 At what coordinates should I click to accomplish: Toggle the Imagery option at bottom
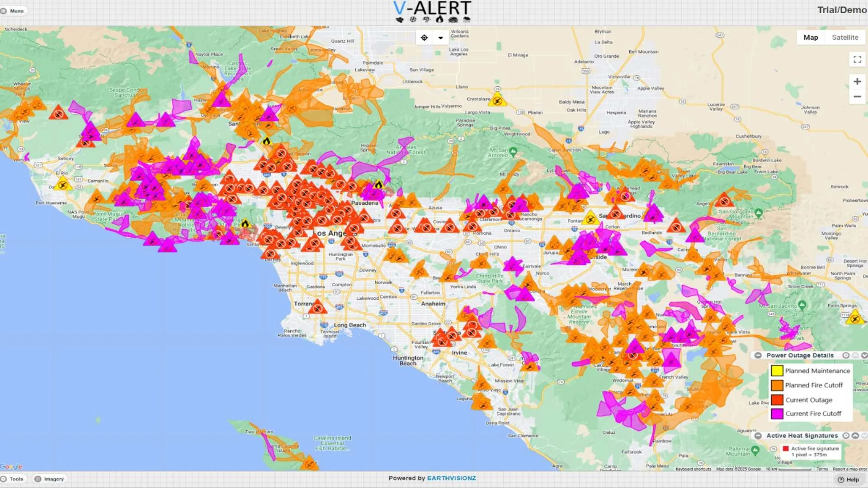(x=50, y=479)
